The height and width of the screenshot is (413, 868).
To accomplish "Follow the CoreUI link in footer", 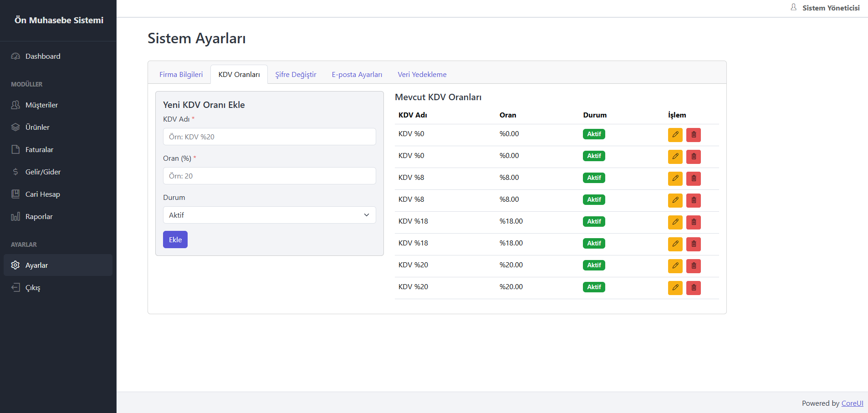I will (x=852, y=403).
